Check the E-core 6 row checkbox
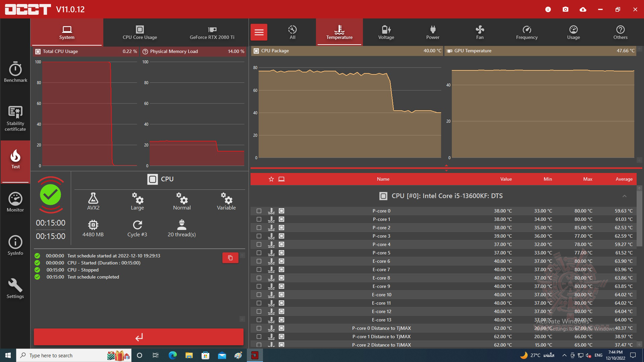Viewport: 644px width, 362px height. pyautogui.click(x=259, y=261)
